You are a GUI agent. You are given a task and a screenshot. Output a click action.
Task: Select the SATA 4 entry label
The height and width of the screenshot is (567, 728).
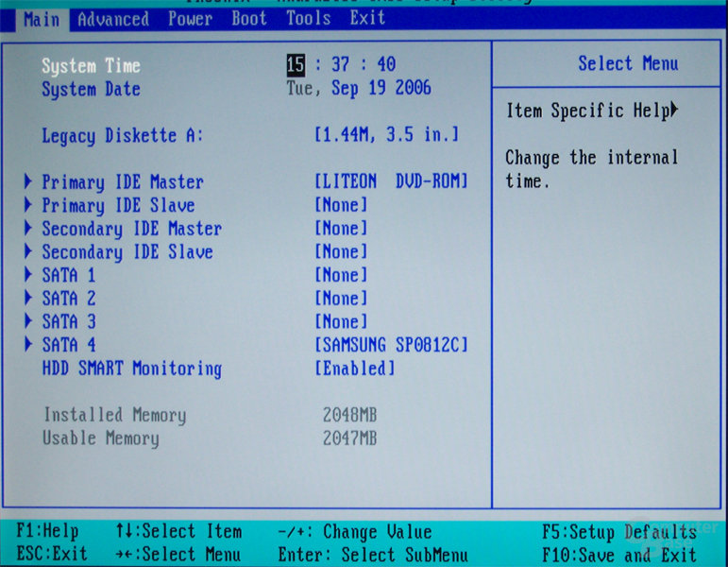69,345
